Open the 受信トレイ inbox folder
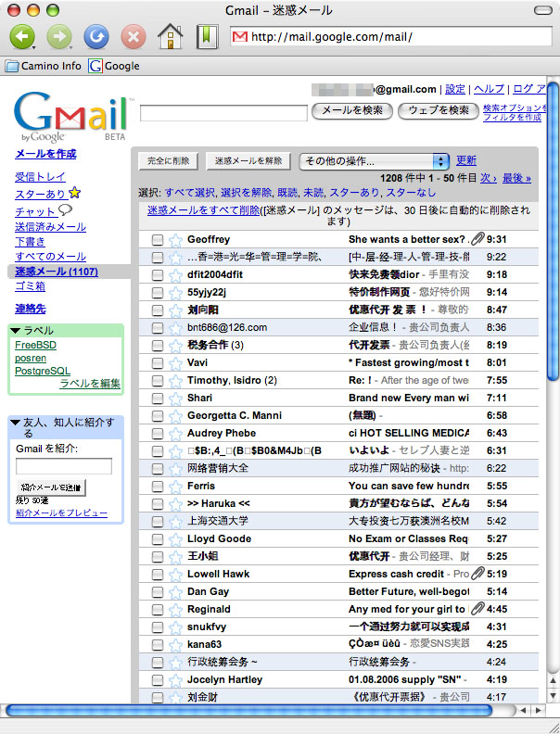The width and height of the screenshot is (560, 734). pos(40,177)
